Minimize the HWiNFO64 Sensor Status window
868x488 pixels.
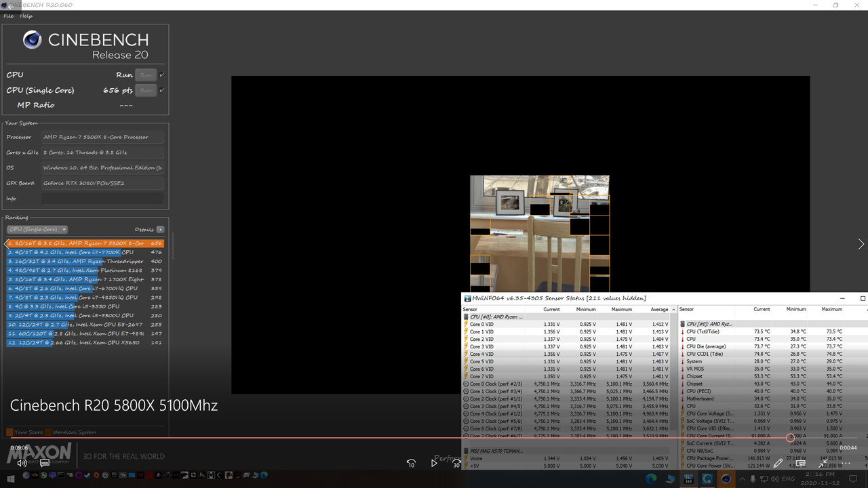point(842,298)
